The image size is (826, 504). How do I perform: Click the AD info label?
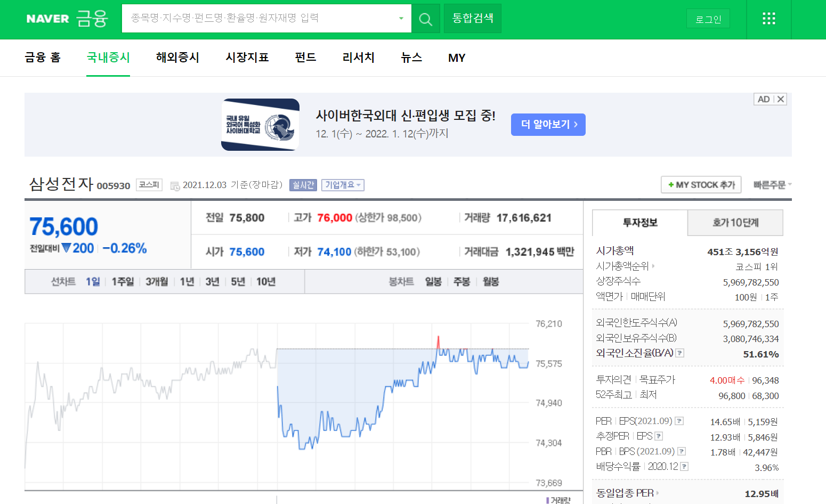point(764,99)
